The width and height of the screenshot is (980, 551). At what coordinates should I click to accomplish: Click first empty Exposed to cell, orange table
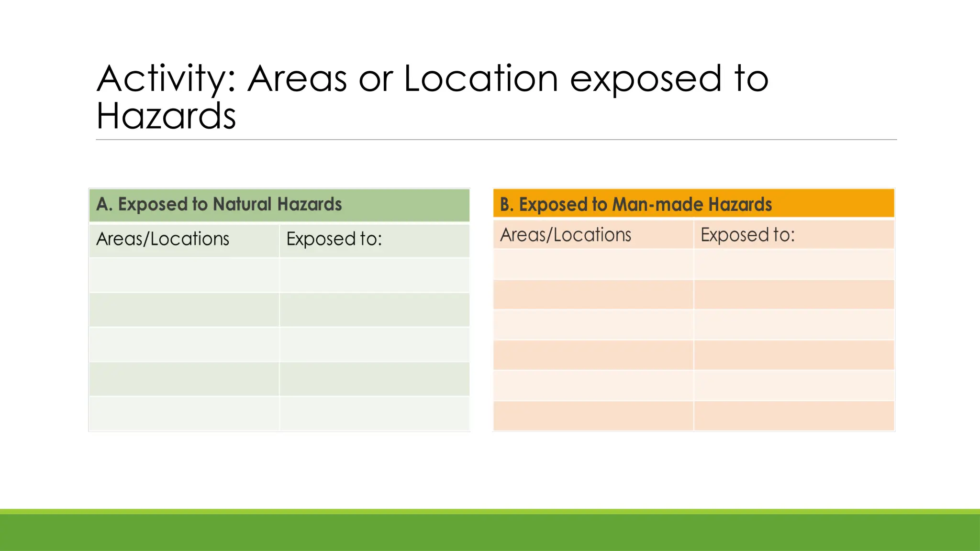pos(793,264)
